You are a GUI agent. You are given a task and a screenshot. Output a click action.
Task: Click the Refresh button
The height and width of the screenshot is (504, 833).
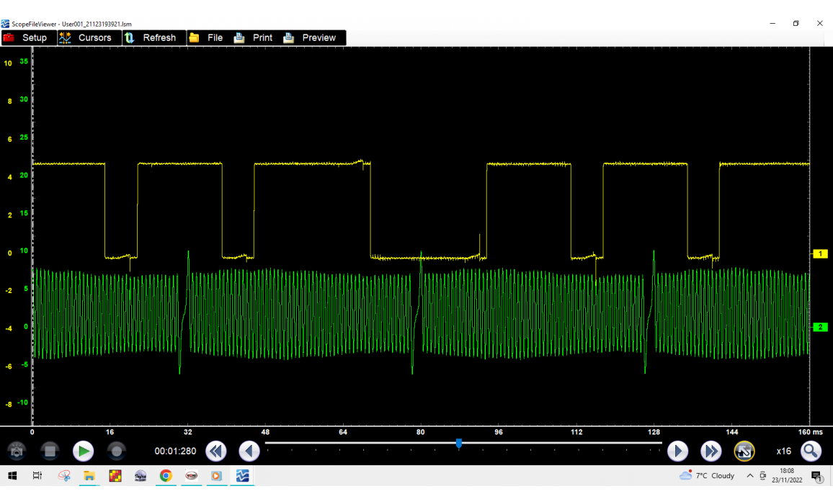(x=151, y=37)
